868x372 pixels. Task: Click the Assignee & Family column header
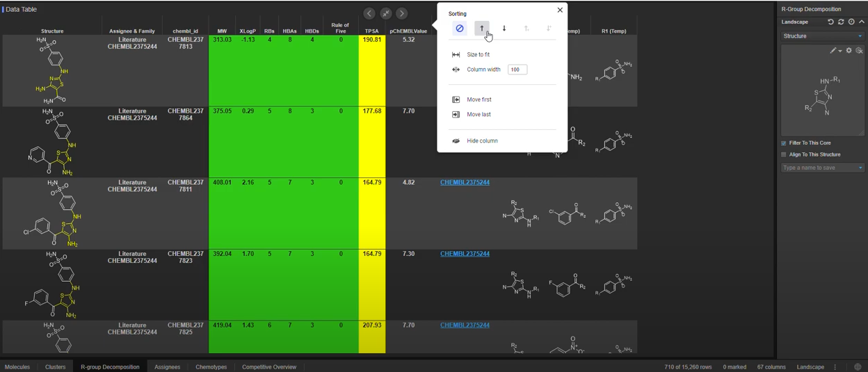click(x=132, y=31)
